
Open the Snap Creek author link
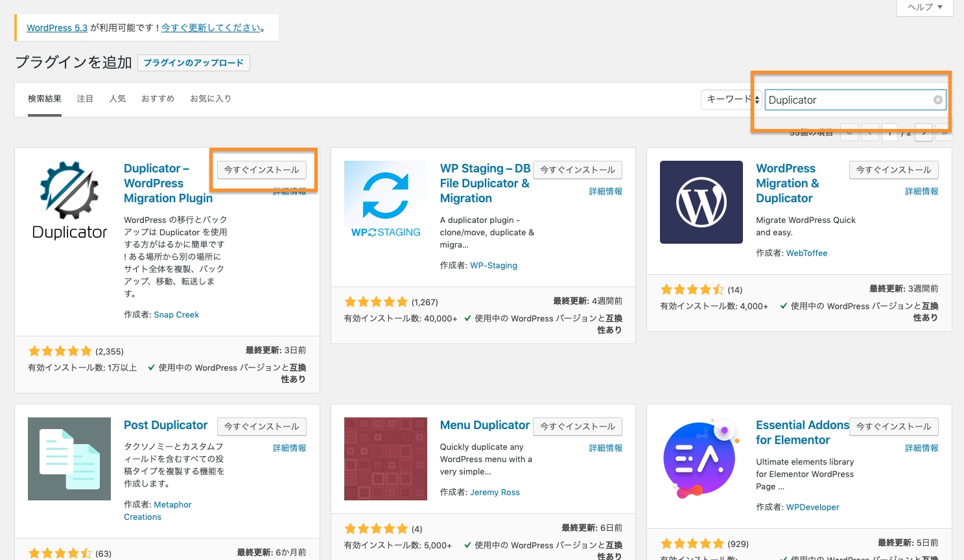[x=176, y=314]
